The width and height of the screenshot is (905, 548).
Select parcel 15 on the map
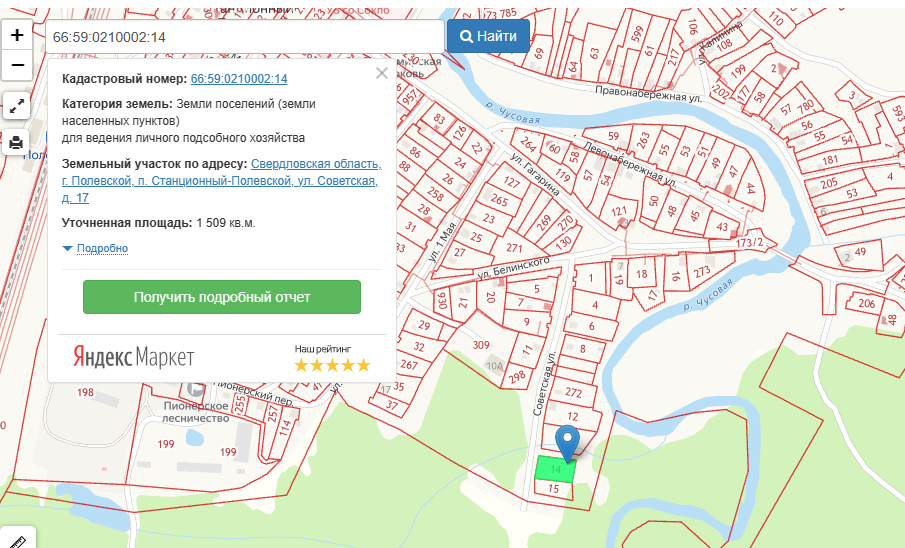553,489
